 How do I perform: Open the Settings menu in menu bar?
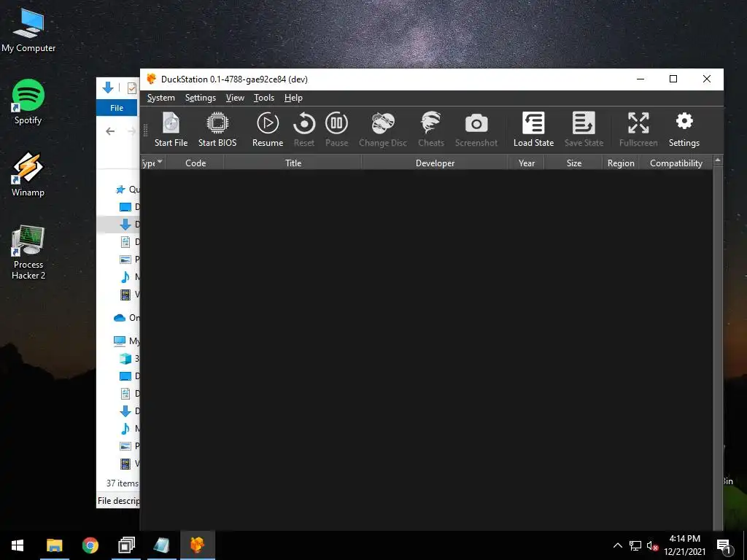[201, 98]
